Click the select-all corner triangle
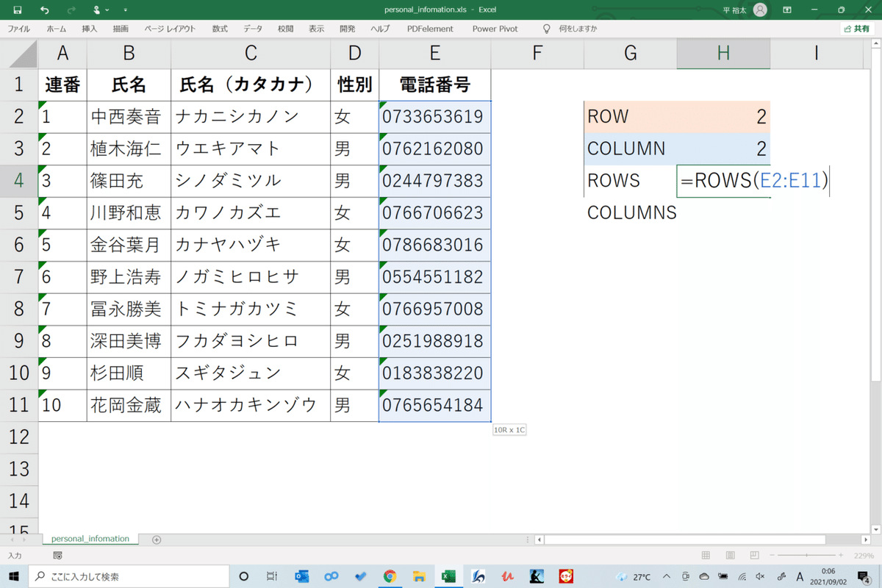The image size is (882, 588). point(19,53)
